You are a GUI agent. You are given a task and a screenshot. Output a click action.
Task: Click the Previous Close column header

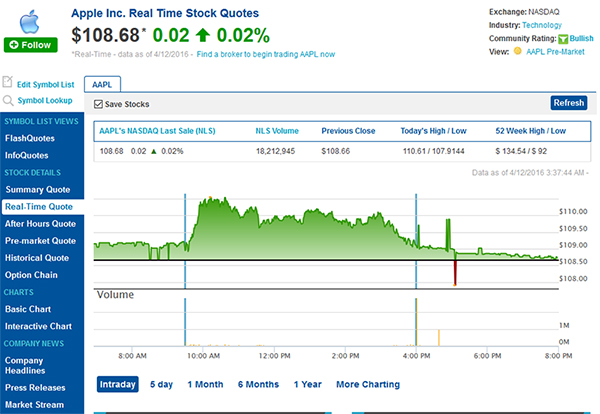(348, 131)
